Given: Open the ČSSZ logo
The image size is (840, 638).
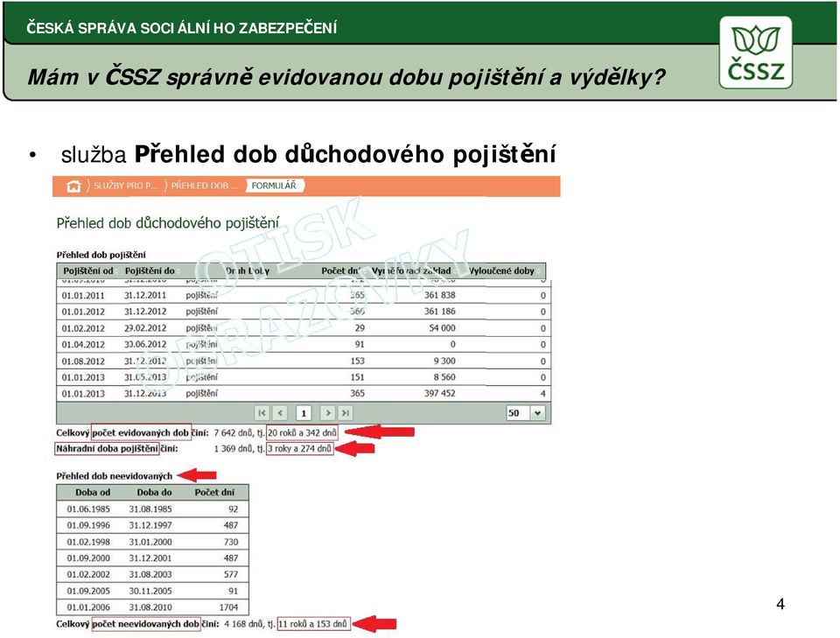Looking at the screenshot, I should click(755, 53).
